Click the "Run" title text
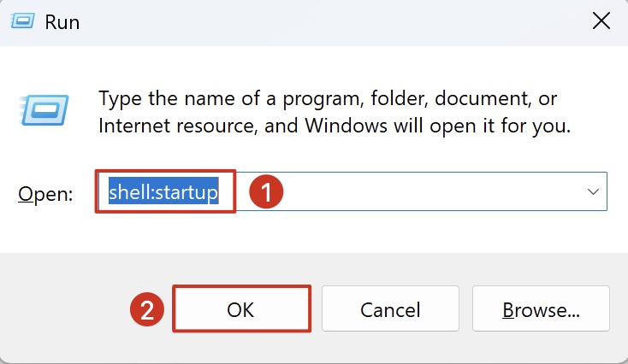Screen dimensions: 628x364 pyautogui.click(x=62, y=22)
